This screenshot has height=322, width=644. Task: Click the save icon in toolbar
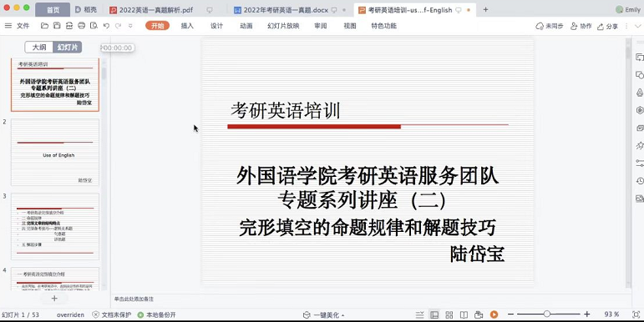(57, 26)
